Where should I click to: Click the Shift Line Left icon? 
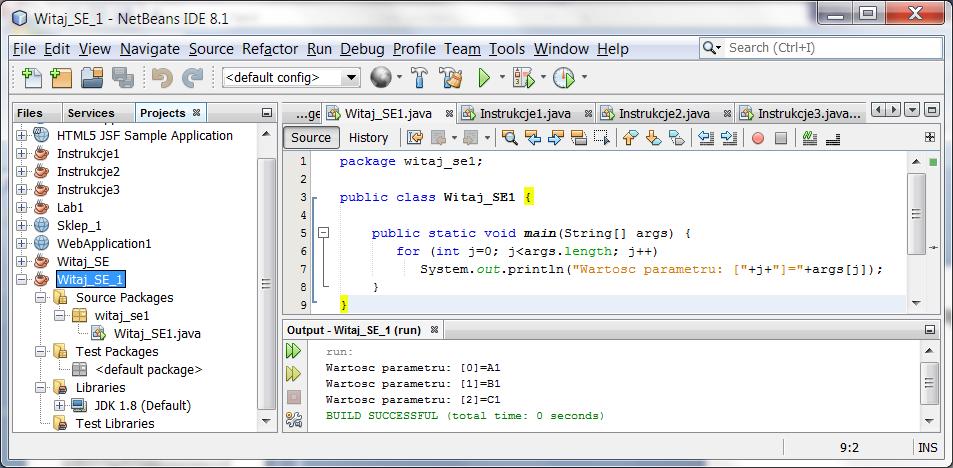pos(706,138)
